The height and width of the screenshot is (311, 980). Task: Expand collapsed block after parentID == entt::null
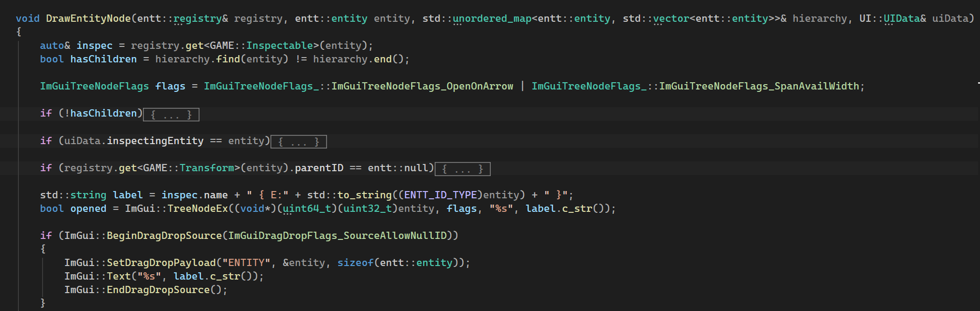462,169
